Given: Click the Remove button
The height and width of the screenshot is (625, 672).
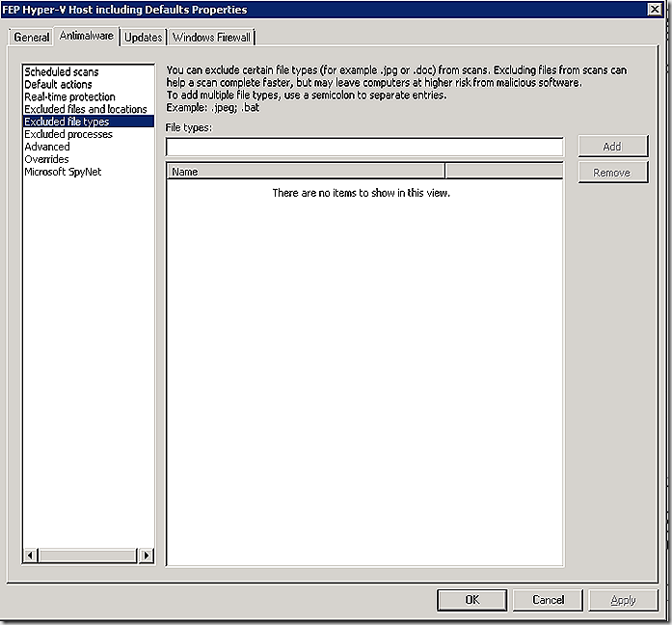Looking at the screenshot, I should [x=613, y=173].
